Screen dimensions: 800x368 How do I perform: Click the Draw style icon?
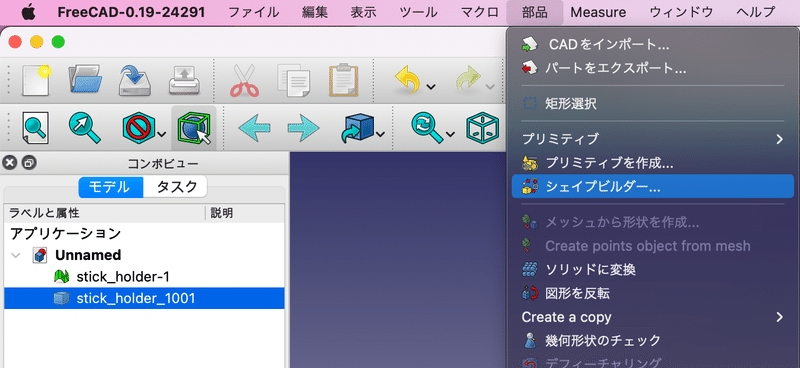point(139,128)
